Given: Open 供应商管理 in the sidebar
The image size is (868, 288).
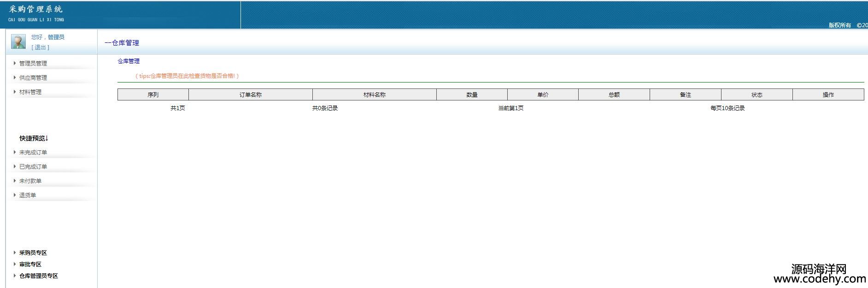Looking at the screenshot, I should point(33,78).
